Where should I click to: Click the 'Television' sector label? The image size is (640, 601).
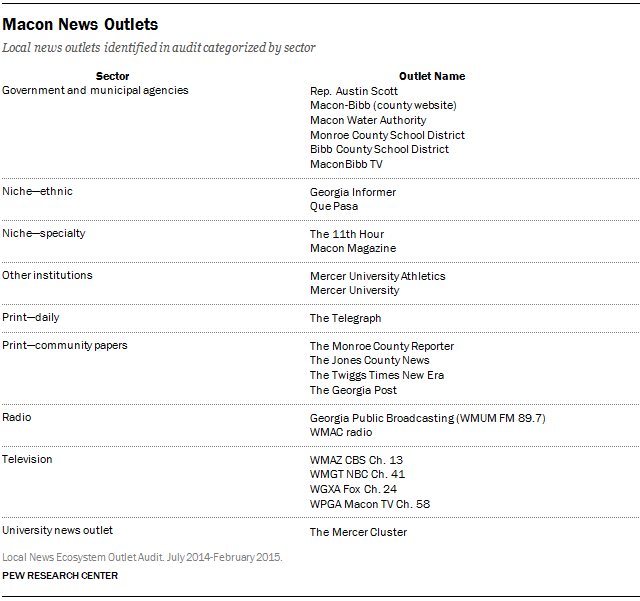point(27,459)
